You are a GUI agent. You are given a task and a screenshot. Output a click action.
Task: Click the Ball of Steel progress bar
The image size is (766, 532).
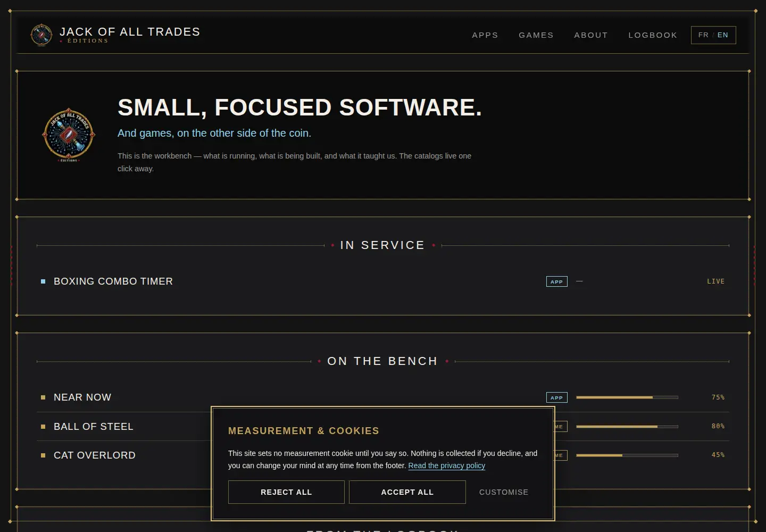[x=627, y=426]
